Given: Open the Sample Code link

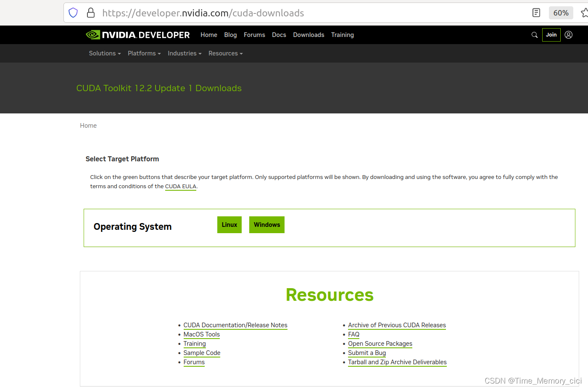Looking at the screenshot, I should 202,353.
